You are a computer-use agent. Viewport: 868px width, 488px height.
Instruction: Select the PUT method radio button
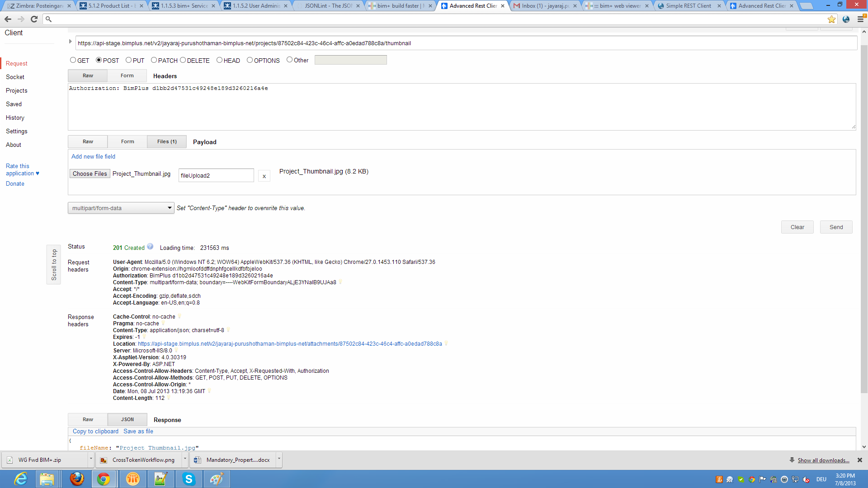tap(128, 60)
